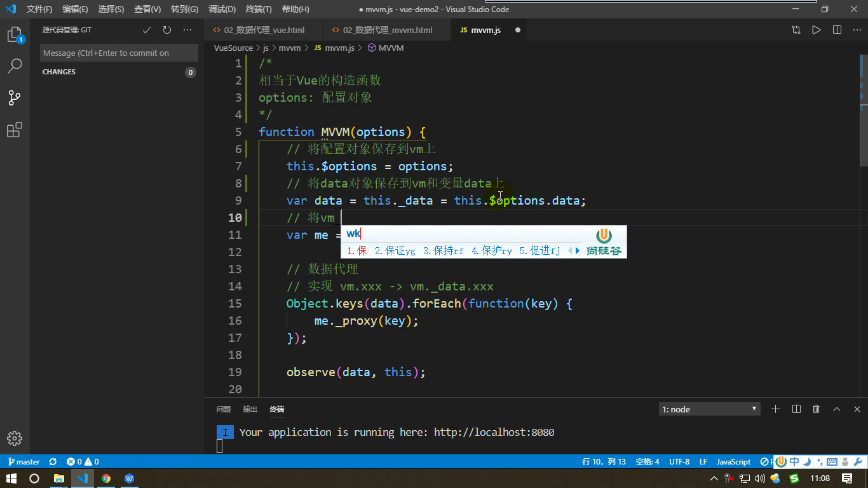Screen dimensions: 868x488
Task: Select IME candidate 4.保护
Action: pos(491,251)
